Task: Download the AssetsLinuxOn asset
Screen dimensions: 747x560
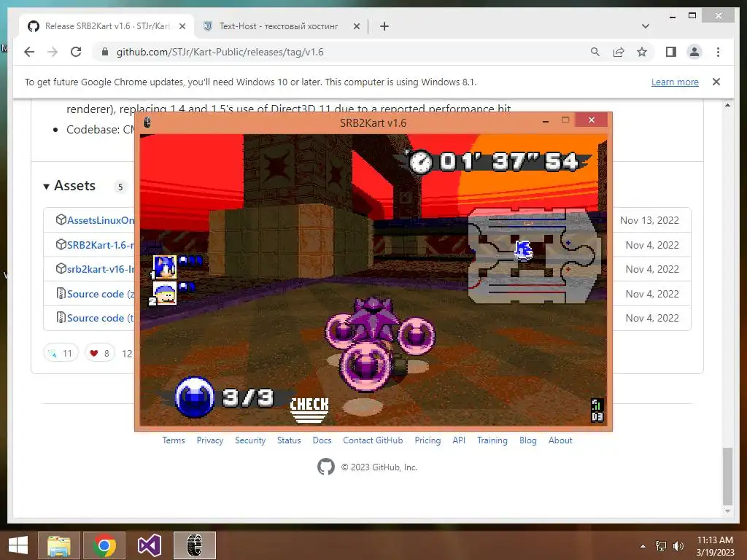Action: (x=101, y=220)
